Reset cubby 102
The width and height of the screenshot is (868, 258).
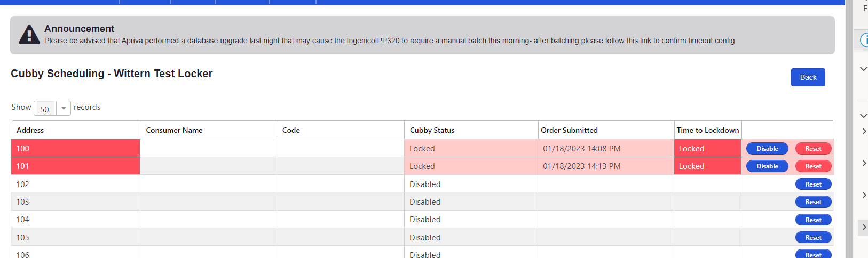pos(813,184)
